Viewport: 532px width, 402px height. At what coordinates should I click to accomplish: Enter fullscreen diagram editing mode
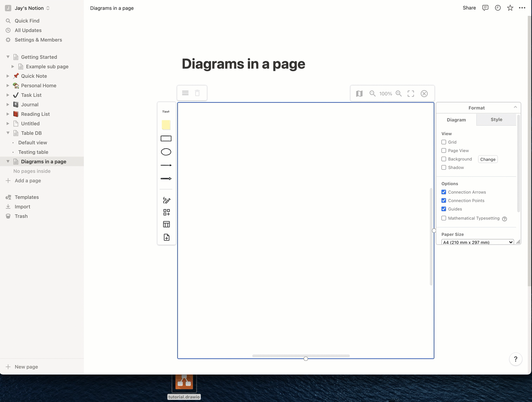click(410, 93)
